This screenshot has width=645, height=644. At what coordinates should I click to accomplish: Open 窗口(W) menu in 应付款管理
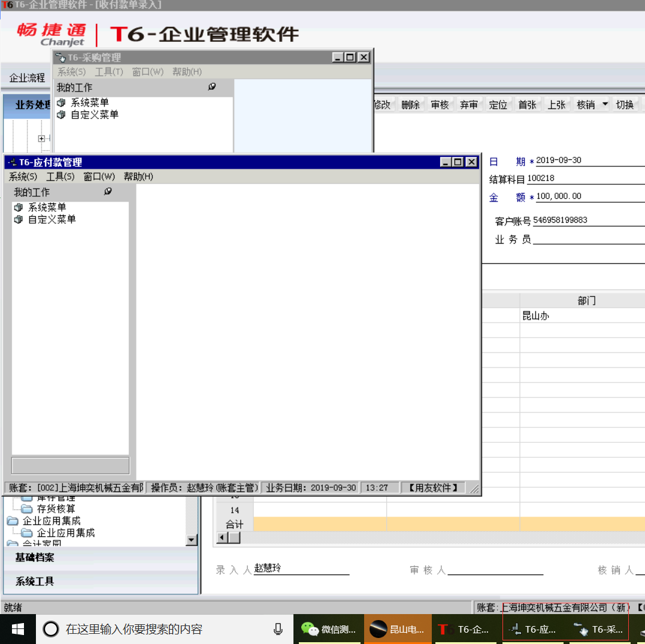click(x=99, y=177)
